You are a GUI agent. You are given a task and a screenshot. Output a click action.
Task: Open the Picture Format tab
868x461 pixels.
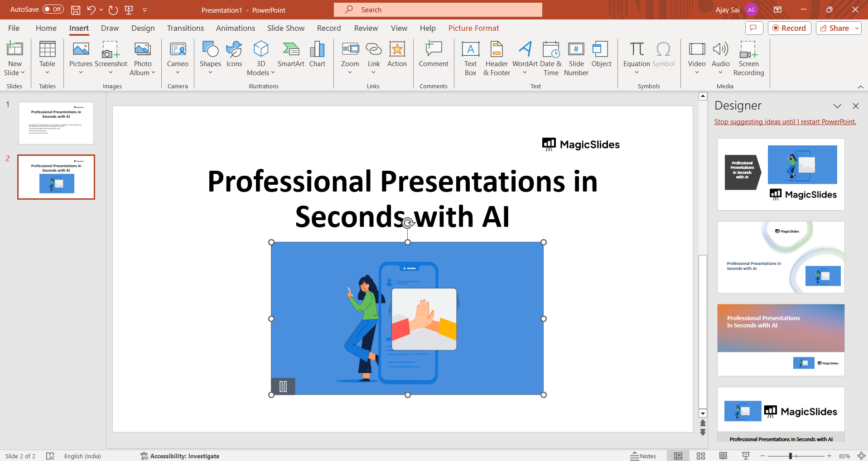(473, 28)
